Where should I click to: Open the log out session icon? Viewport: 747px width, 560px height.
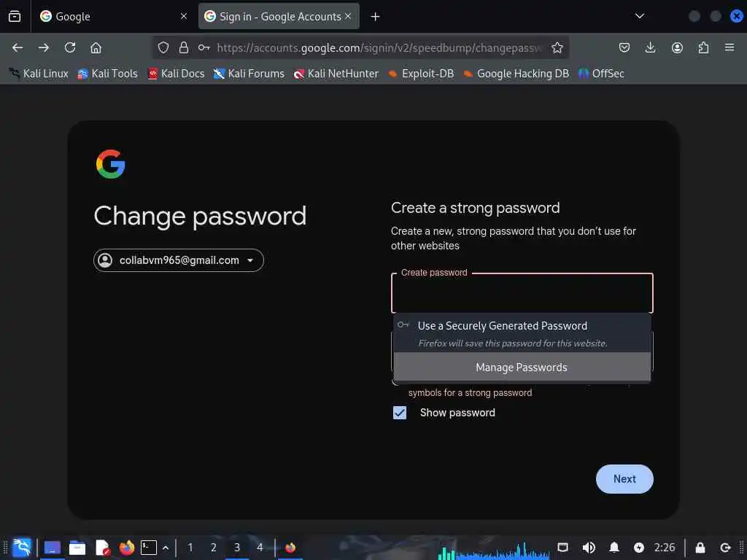[x=726, y=548]
